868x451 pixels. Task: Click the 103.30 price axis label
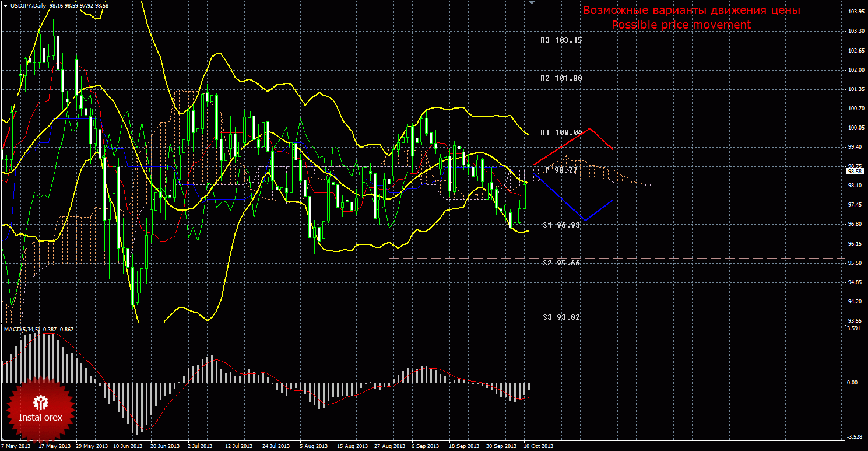[x=855, y=31]
